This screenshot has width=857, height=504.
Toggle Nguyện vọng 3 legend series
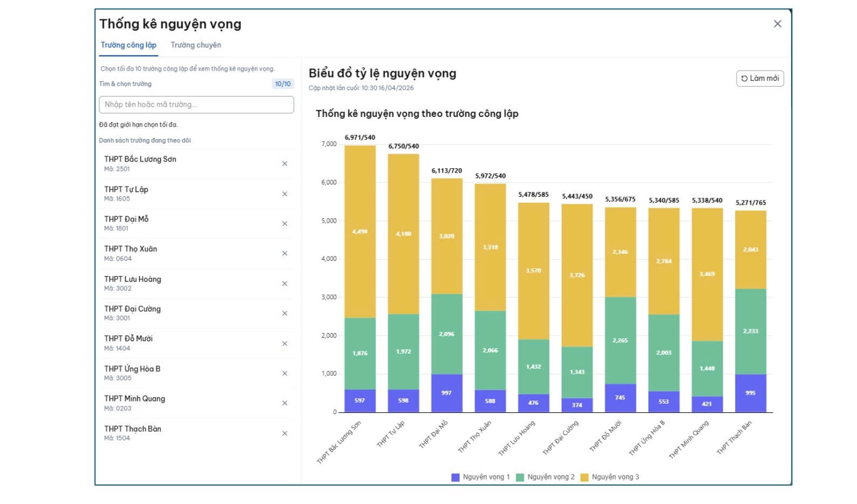coord(609,477)
